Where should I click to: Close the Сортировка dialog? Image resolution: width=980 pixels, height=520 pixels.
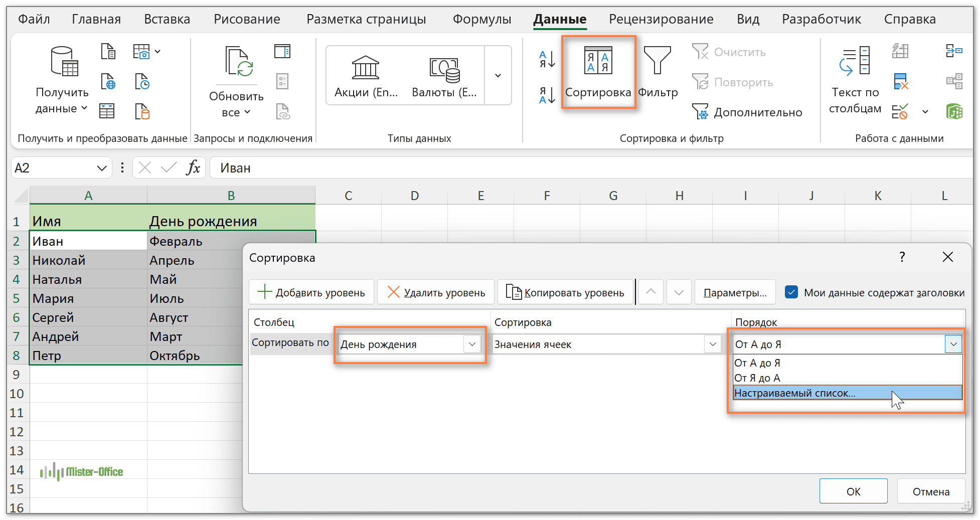pos(947,257)
